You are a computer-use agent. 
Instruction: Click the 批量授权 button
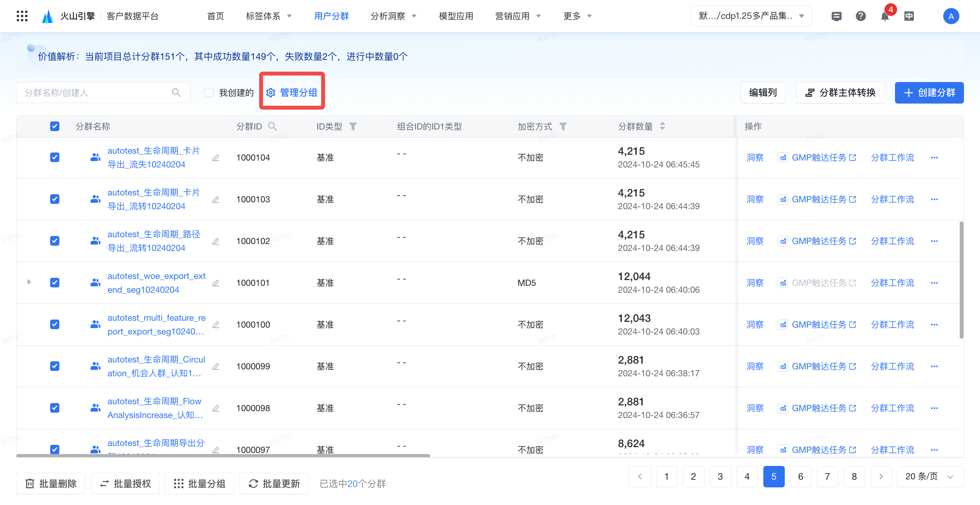click(125, 484)
